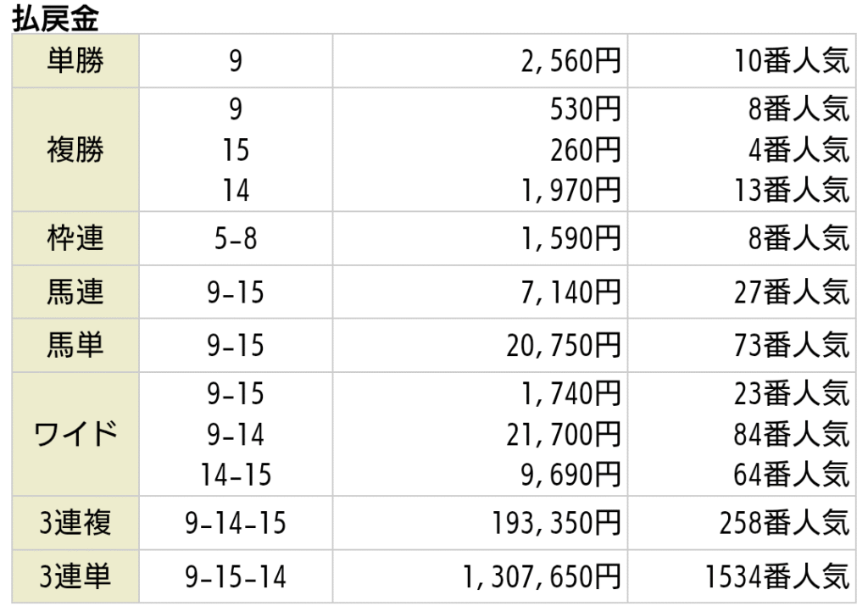Select the 7,140円 quinella payout
Screen dimensions: 868x606
point(570,292)
